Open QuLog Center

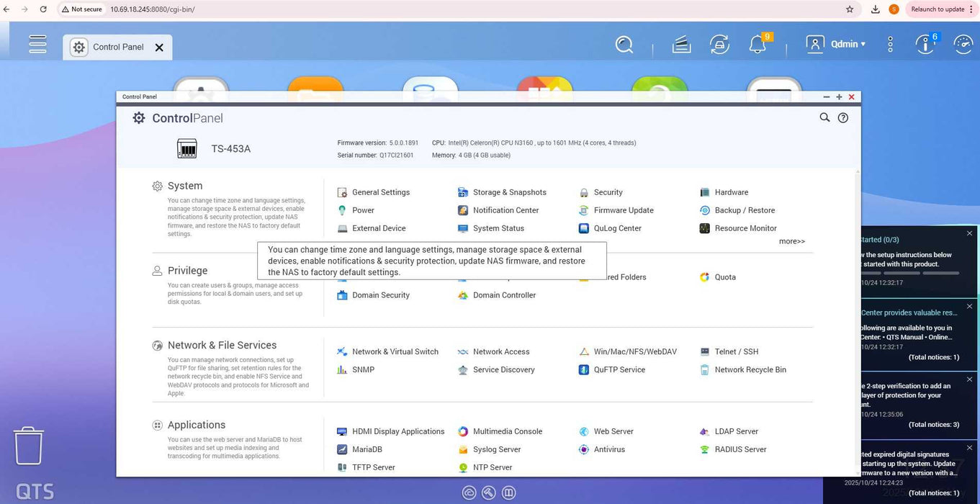point(611,228)
